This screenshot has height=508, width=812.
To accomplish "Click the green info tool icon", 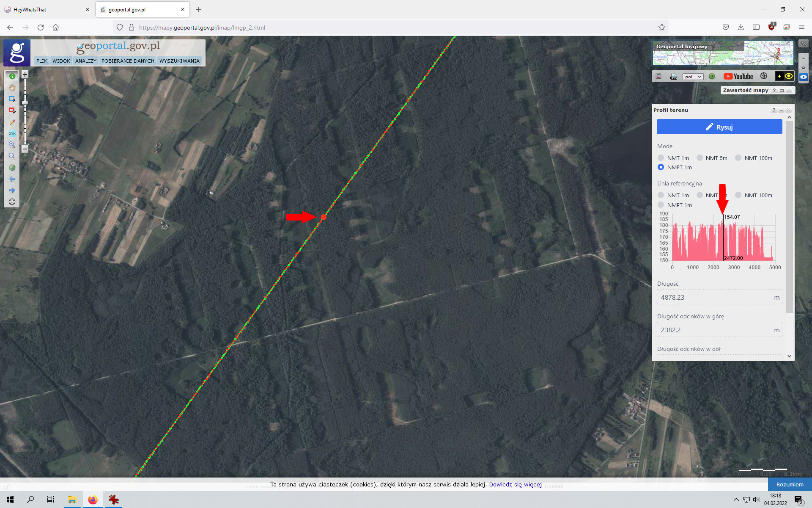I will click(12, 76).
